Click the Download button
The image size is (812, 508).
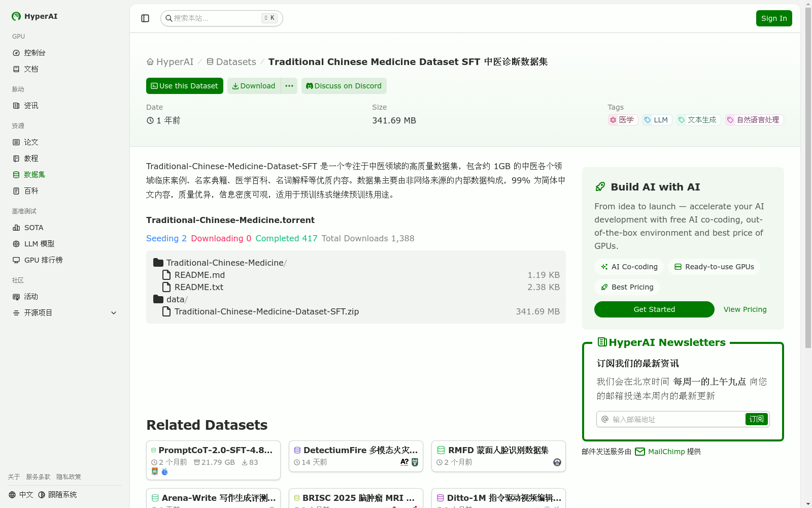tap(254, 86)
